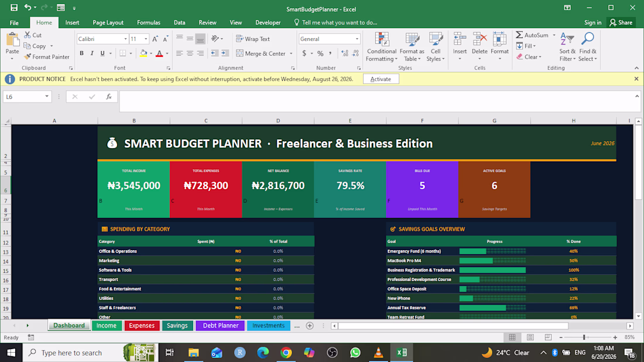Toggle Wrap Text on selected cell
Viewport: 644px width, 362px height.
point(253,39)
